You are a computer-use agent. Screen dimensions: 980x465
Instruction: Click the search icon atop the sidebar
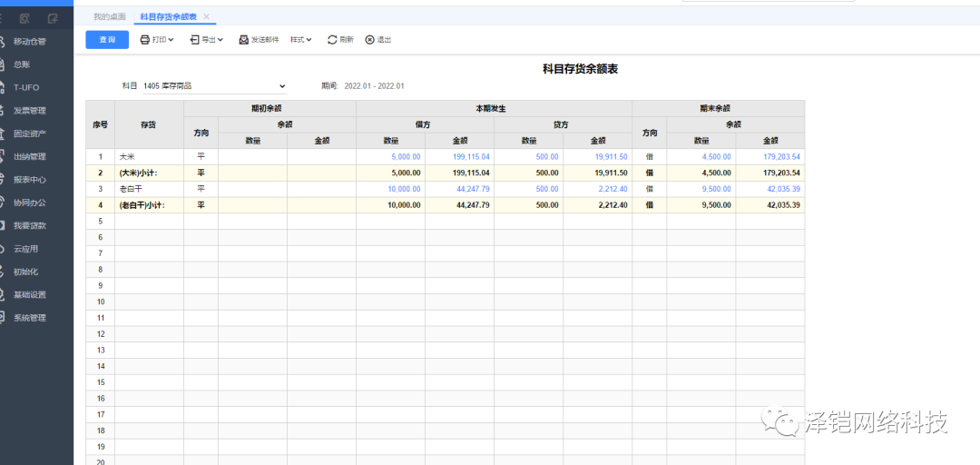pyautogui.click(x=24, y=18)
